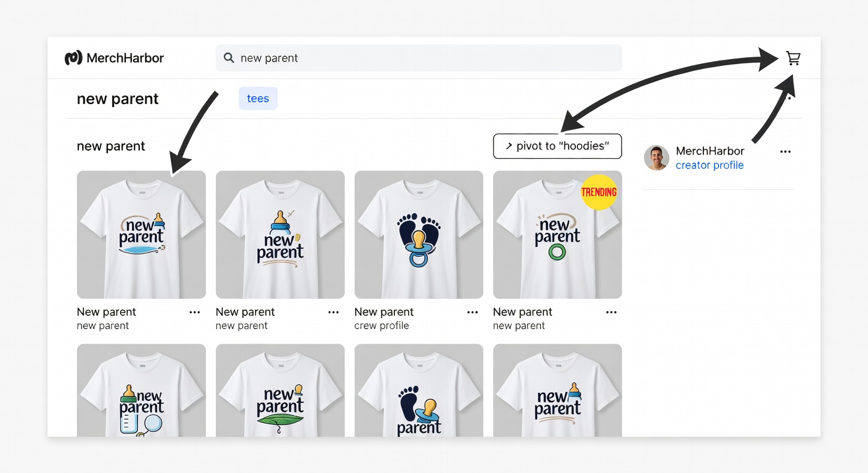Viewport: 868px width, 473px height.
Task: Open bottom-row tee with beige underline
Action: pos(557,390)
